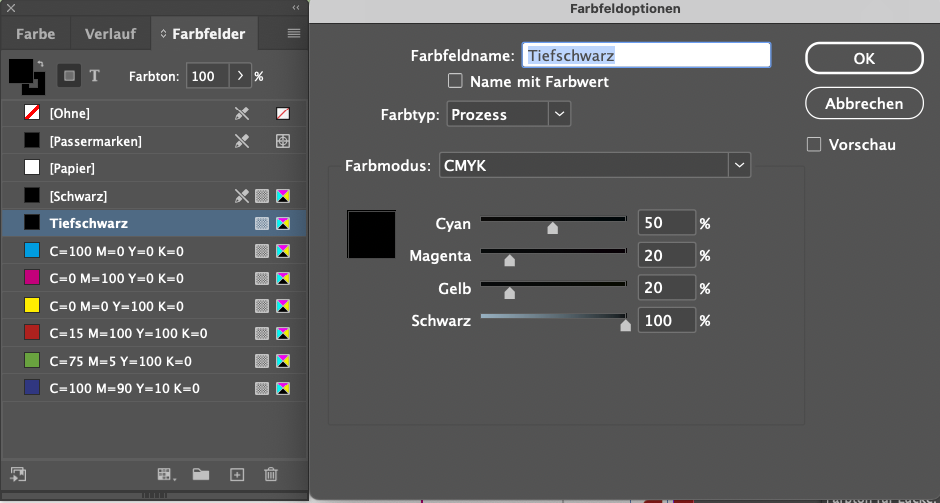
Task: Open the swatch view options grid icon
Action: pos(166,474)
